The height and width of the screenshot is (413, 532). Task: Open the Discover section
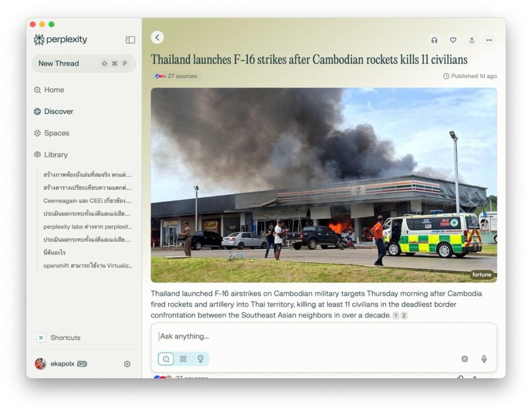54,112
